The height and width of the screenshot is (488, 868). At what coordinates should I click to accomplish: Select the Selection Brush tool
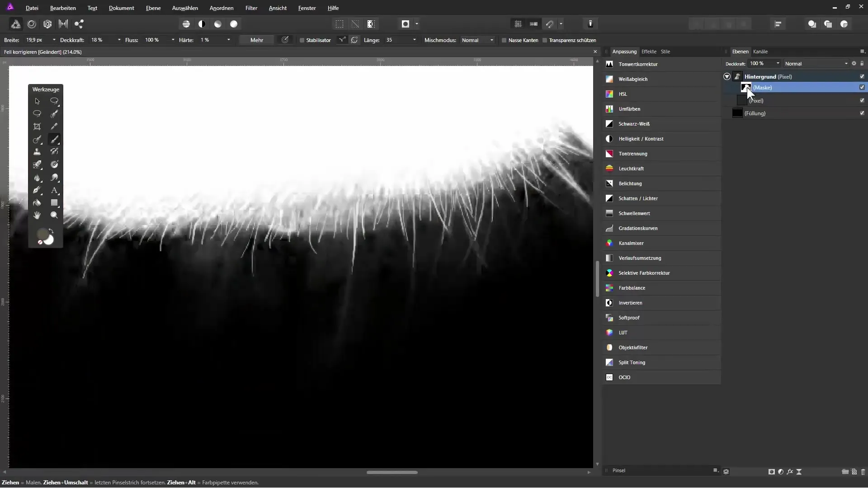point(54,114)
